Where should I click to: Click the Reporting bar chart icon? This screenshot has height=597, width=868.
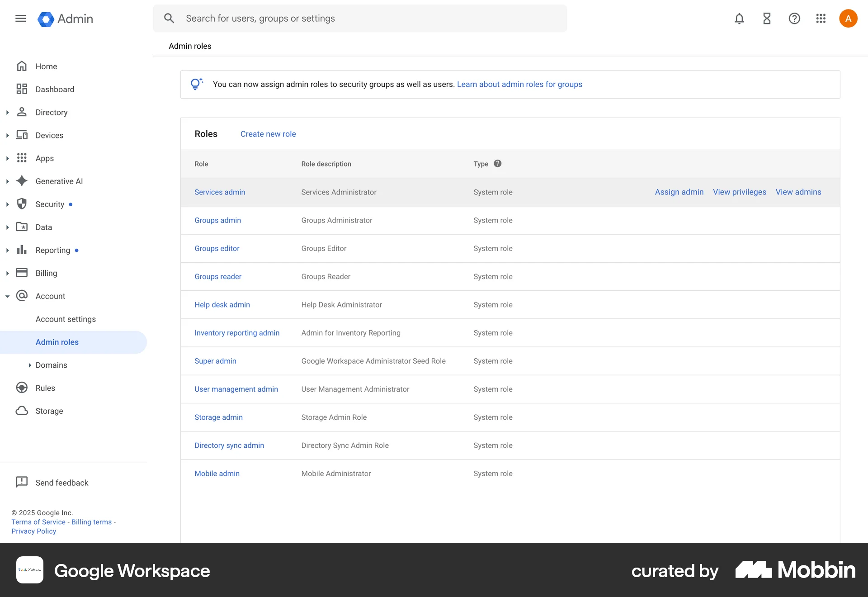pyautogui.click(x=22, y=250)
